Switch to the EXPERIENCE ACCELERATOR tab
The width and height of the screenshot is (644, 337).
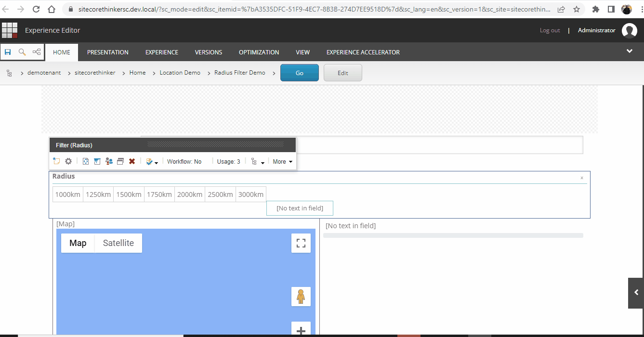363,52
